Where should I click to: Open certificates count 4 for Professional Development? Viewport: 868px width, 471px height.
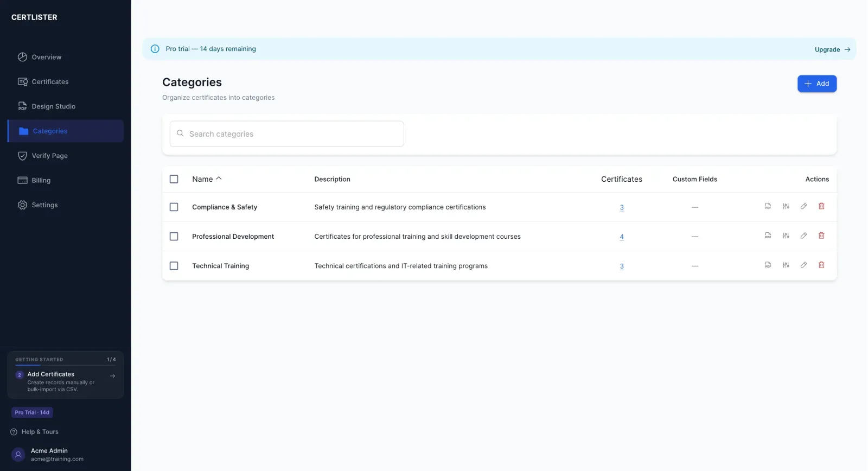pos(622,237)
